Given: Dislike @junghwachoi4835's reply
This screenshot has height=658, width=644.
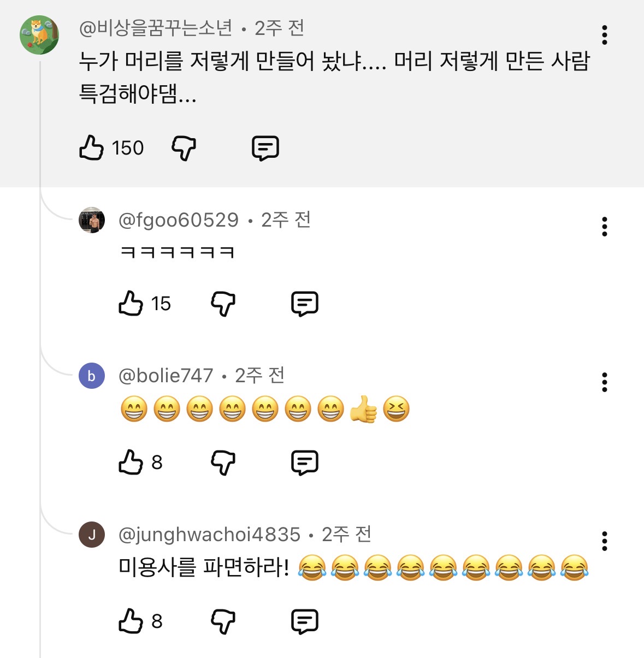Looking at the screenshot, I should click(223, 621).
